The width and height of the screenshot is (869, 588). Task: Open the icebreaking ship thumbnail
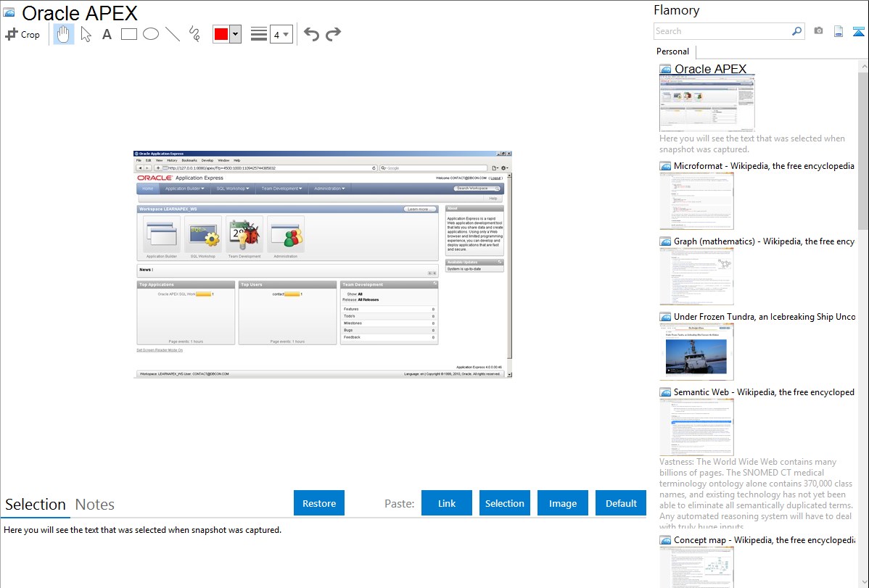pyautogui.click(x=696, y=352)
